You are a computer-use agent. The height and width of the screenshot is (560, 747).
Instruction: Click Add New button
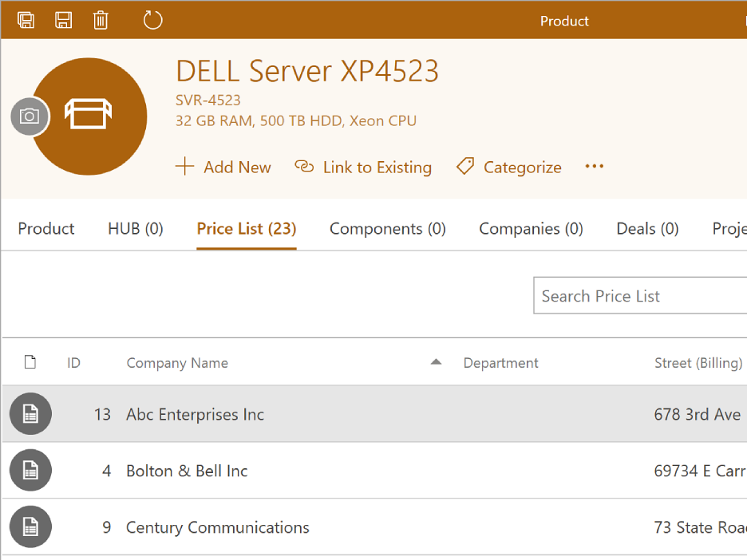[223, 168]
